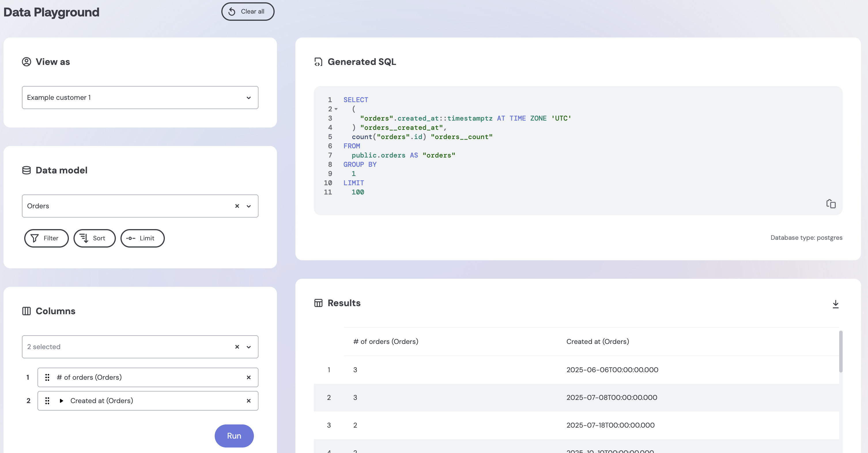
Task: Click the Sort button
Action: [94, 238]
